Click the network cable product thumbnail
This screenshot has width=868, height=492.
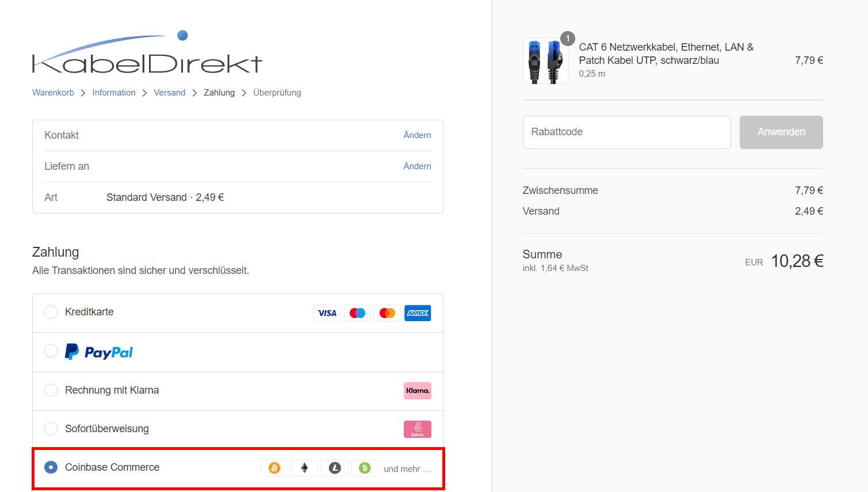click(x=546, y=61)
